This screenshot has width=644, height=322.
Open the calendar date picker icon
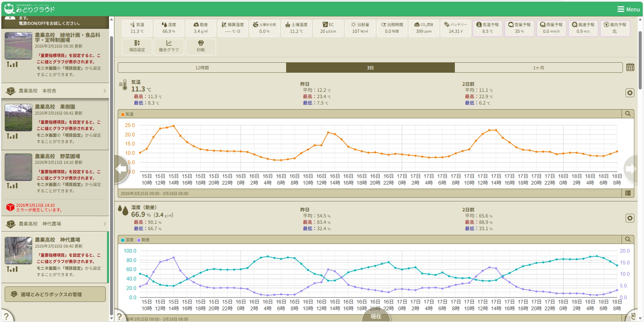click(630, 67)
